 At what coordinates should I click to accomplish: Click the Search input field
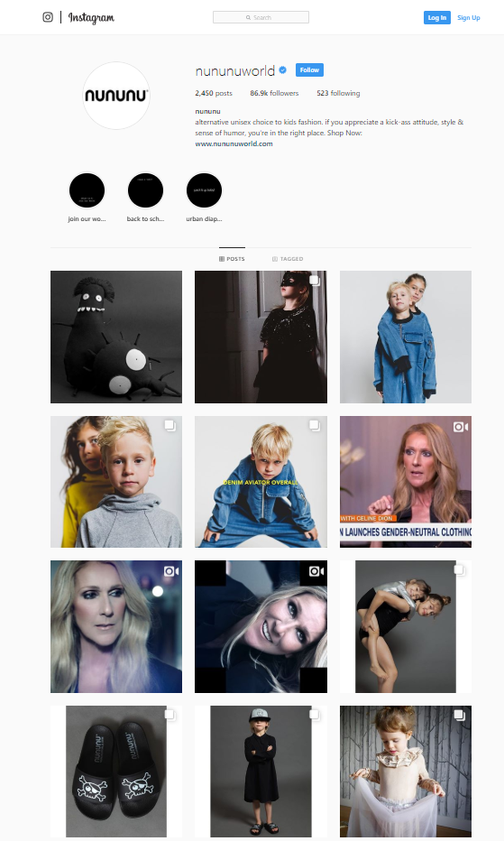click(261, 17)
